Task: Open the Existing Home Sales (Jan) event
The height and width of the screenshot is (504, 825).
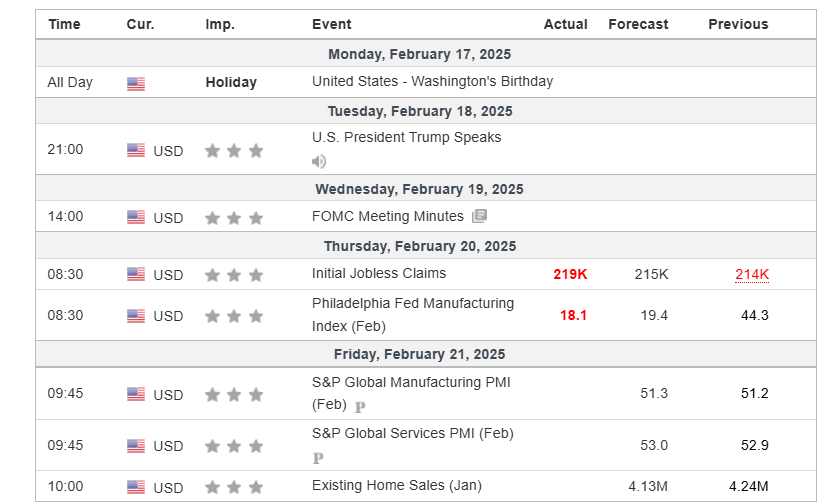Action: coord(397,485)
